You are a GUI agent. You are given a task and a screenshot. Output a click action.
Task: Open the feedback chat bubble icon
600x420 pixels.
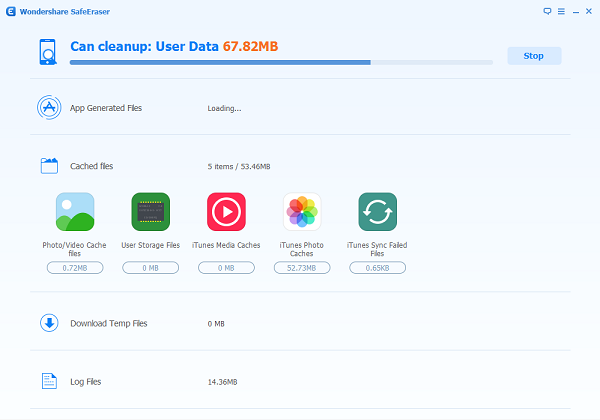pos(547,11)
